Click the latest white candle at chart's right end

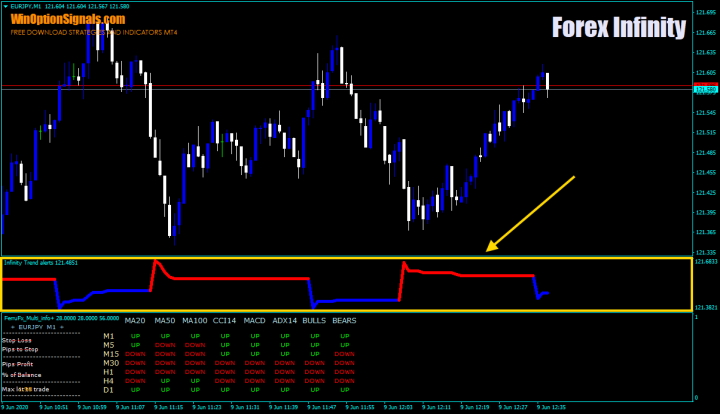pos(547,82)
